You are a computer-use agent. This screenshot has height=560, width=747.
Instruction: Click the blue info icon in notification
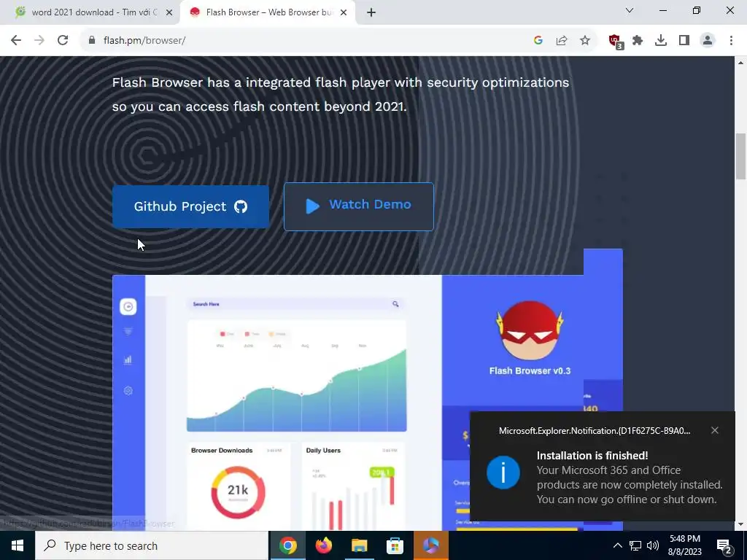[503, 472]
